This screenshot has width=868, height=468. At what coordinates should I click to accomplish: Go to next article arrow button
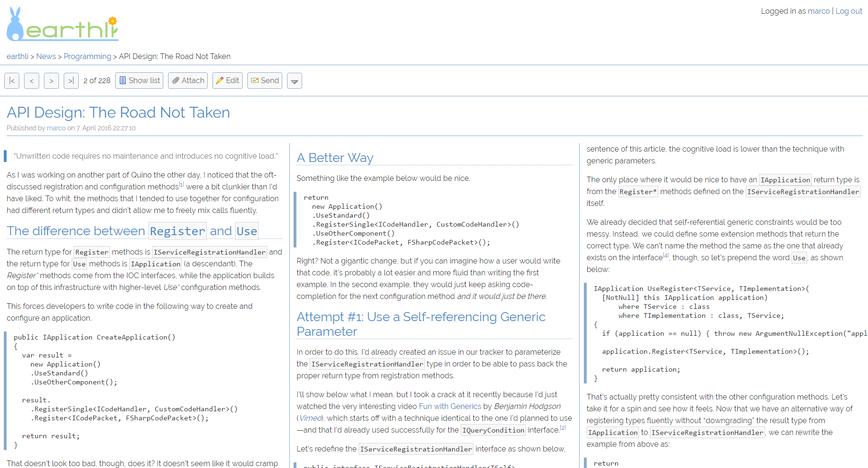coord(51,81)
